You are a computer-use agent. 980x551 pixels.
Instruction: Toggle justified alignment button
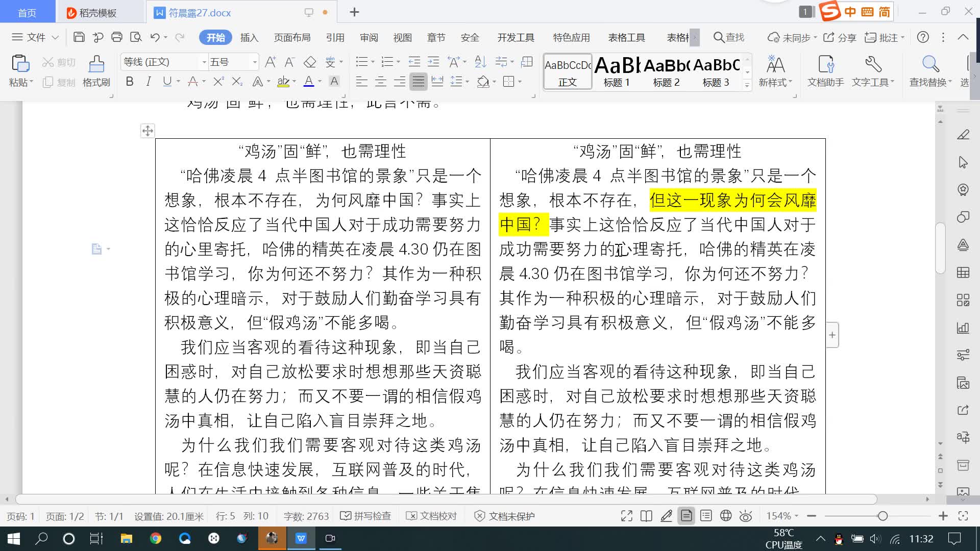pos(419,82)
